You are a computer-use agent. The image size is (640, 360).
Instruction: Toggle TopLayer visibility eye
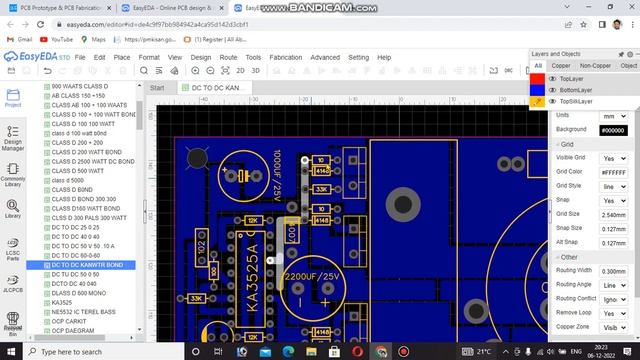(x=552, y=78)
